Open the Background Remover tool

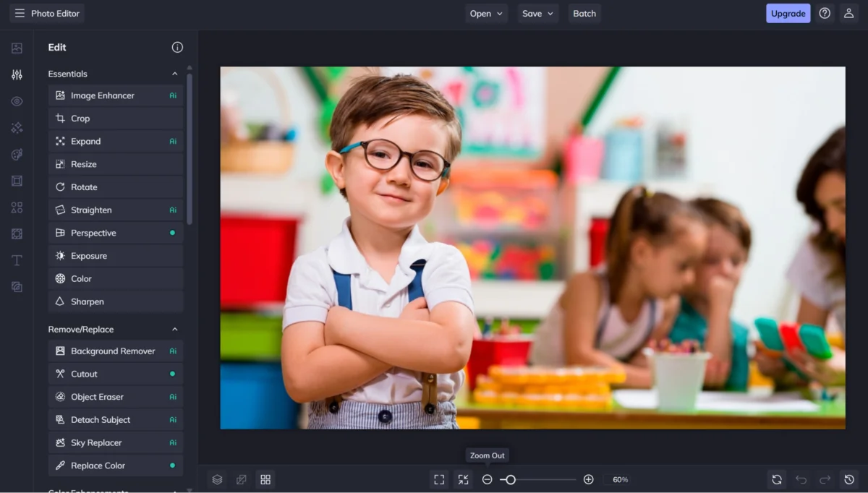(x=116, y=351)
